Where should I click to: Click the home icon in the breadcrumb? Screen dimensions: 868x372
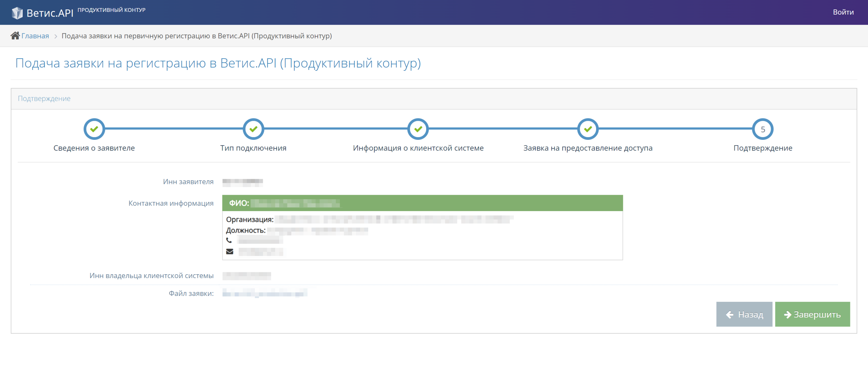15,36
